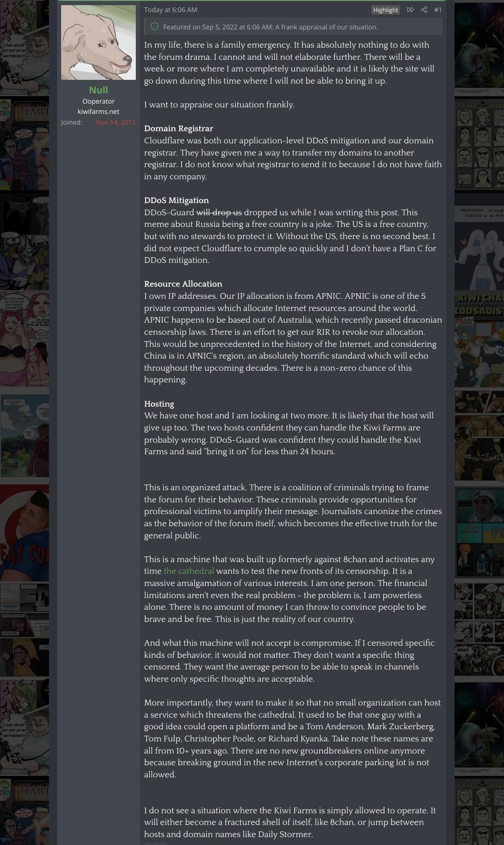504x845 pixels.
Task: Open the Null username profile link
Action: tap(98, 90)
